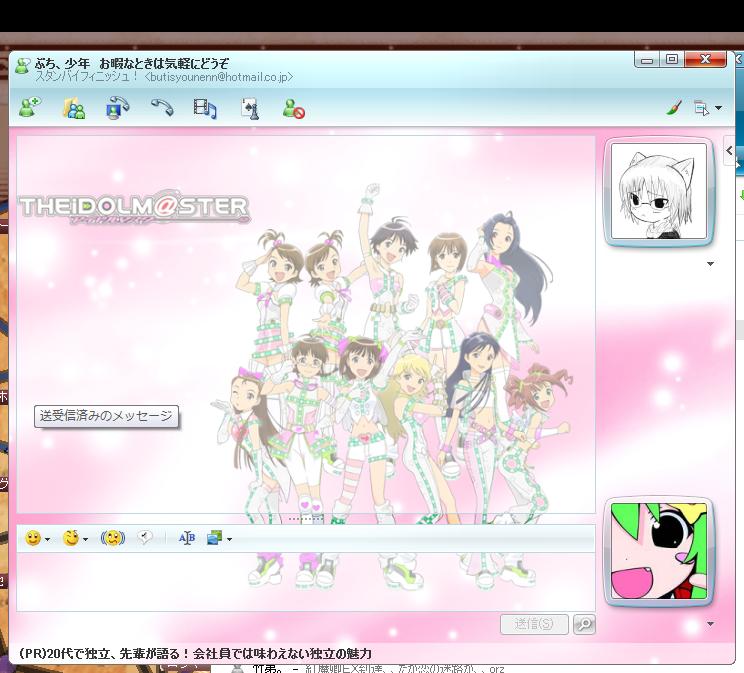Open the share video and music icon
The image size is (744, 673).
205,108
